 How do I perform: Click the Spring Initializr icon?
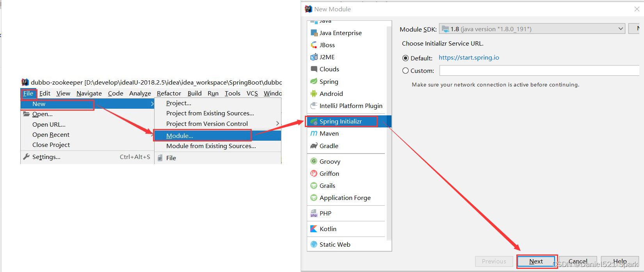coord(314,122)
